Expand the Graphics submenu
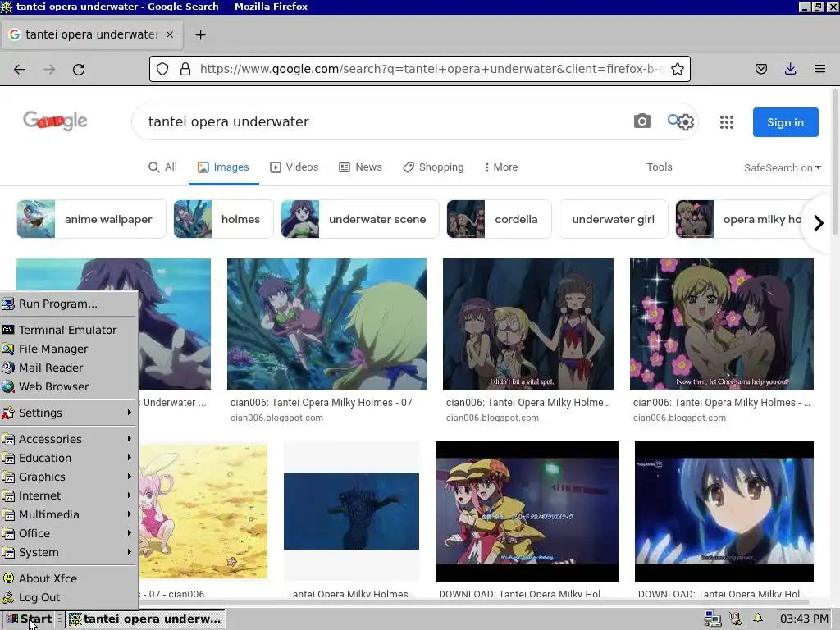840x630 pixels. click(70, 477)
